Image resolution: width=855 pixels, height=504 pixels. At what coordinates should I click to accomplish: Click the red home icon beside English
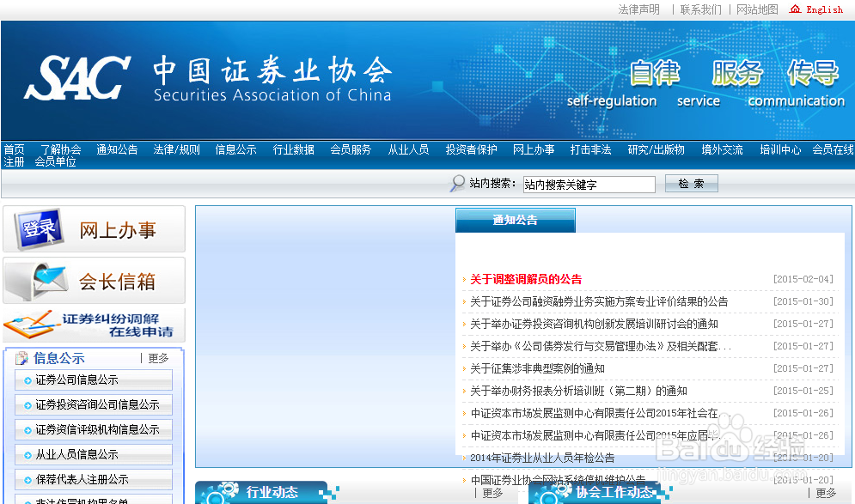click(x=796, y=9)
